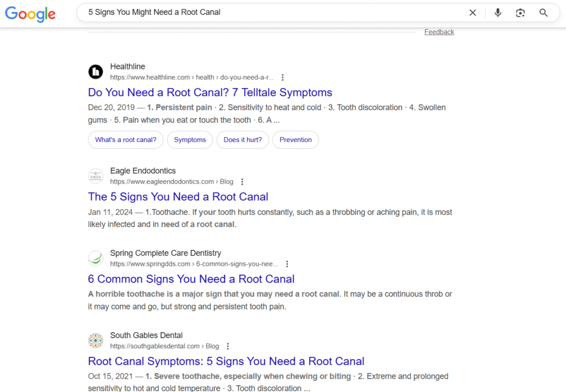Screen dimensions: 566x392
Task: Click the 'South Gables Dental' site name
Action: [146, 336]
